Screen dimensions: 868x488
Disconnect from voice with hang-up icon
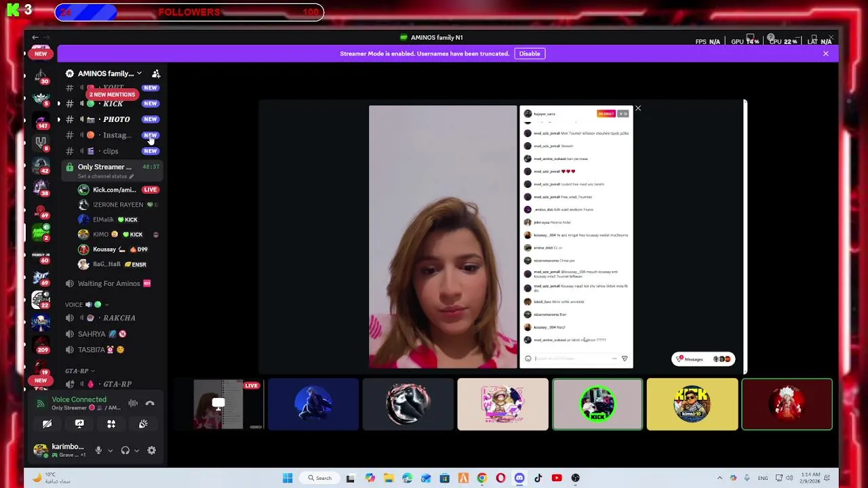(150, 403)
